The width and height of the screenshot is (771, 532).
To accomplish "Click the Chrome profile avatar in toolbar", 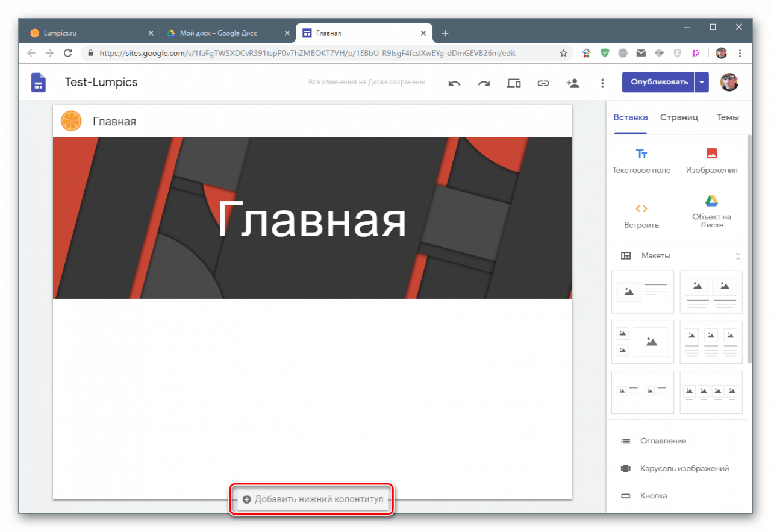I will point(721,53).
